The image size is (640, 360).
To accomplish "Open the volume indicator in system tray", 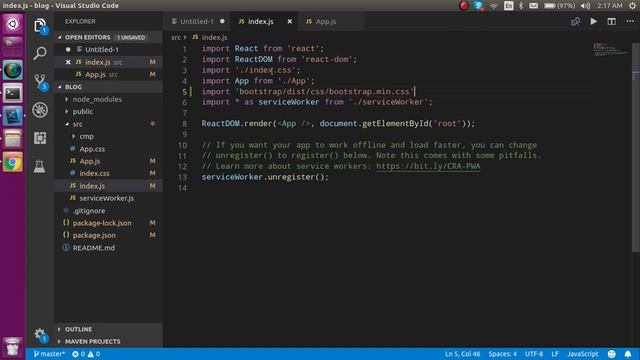I will click(x=585, y=6).
